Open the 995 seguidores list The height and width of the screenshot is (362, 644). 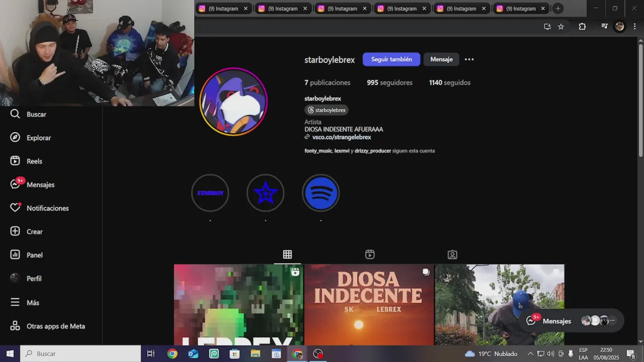[x=389, y=82]
